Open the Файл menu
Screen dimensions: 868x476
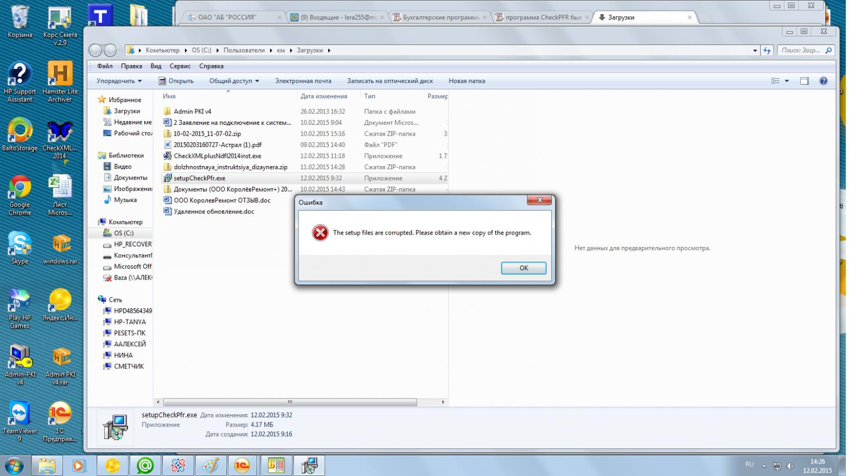coord(105,66)
